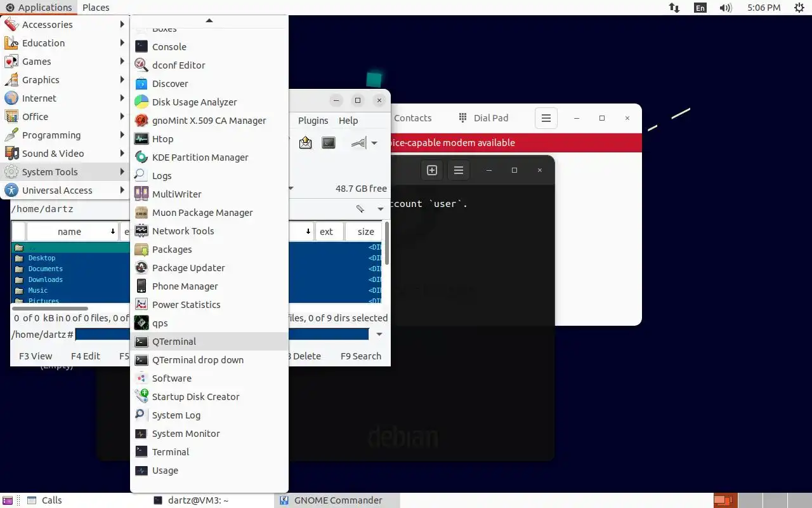
Task: Open volume control in top bar
Action: pos(726,8)
